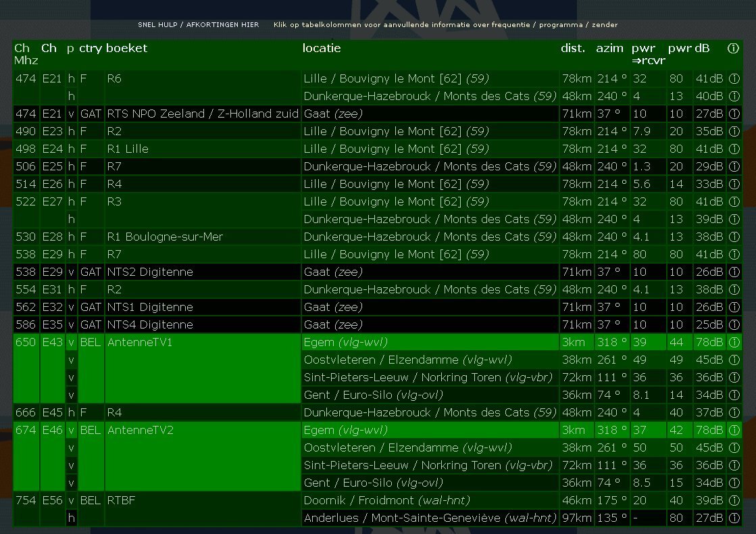Open info icon for Doornik / Froidmont row
The width and height of the screenshot is (756, 534).
(x=734, y=501)
